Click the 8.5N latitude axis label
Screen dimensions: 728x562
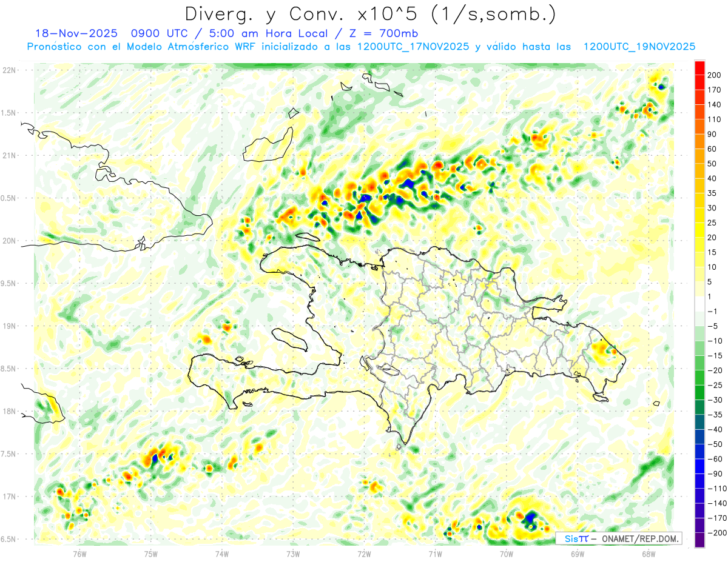8,369
